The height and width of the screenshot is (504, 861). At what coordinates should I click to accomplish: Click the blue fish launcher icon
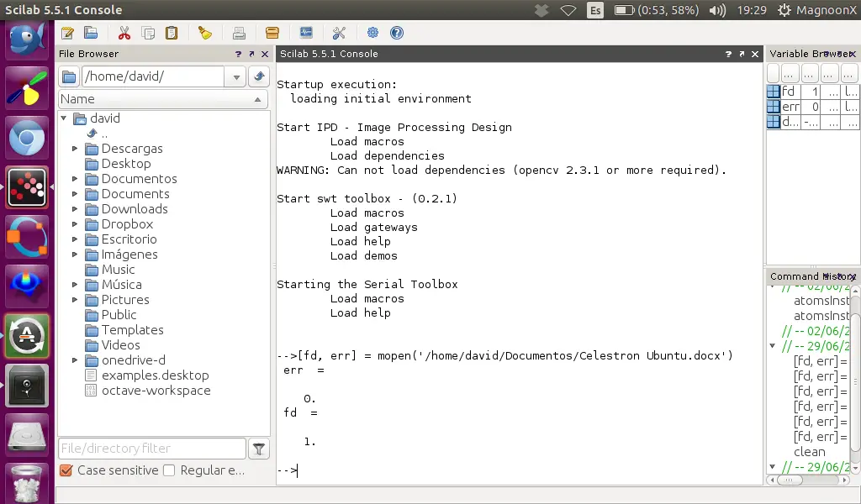[27, 39]
